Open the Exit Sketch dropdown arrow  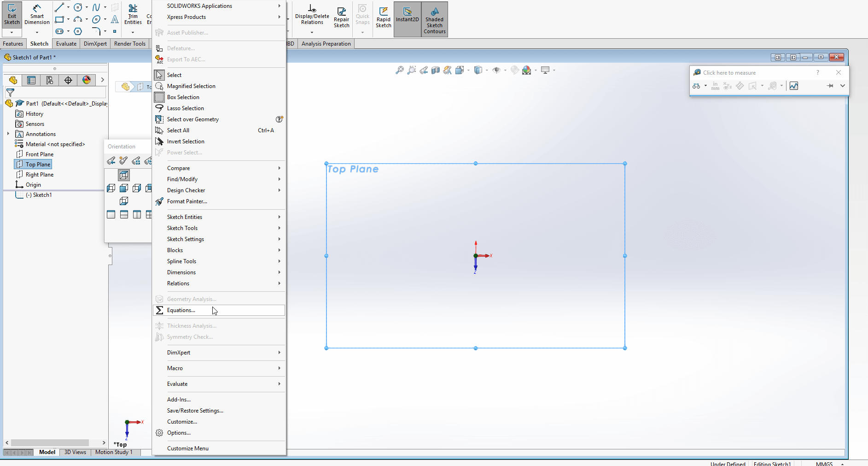12,33
